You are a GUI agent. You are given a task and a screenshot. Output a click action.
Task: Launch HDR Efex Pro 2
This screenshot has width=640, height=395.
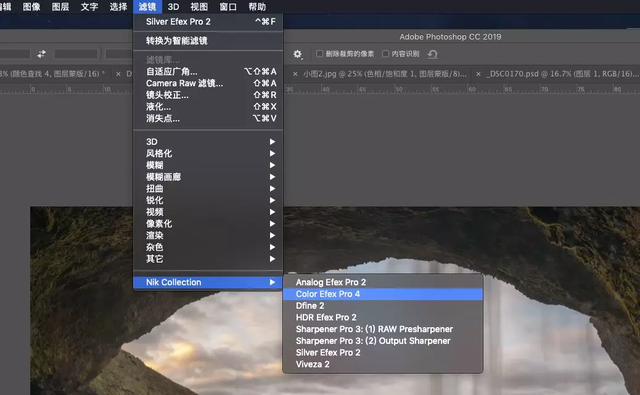point(383,317)
